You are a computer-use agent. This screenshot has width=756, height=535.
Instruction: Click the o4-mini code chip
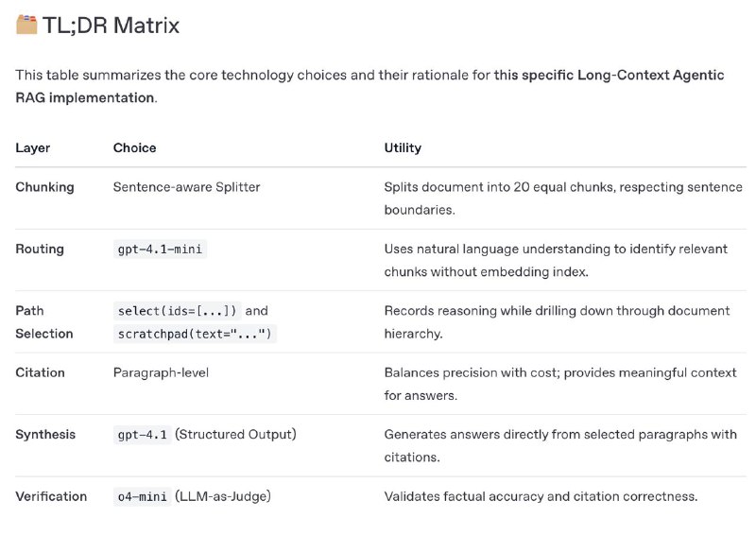point(142,496)
